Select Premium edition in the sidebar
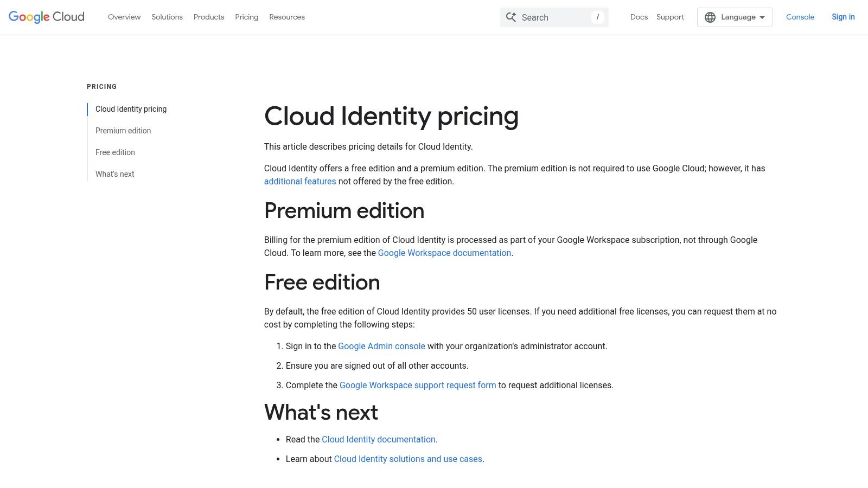Image resolution: width=868 pixels, height=488 pixels. point(123,131)
